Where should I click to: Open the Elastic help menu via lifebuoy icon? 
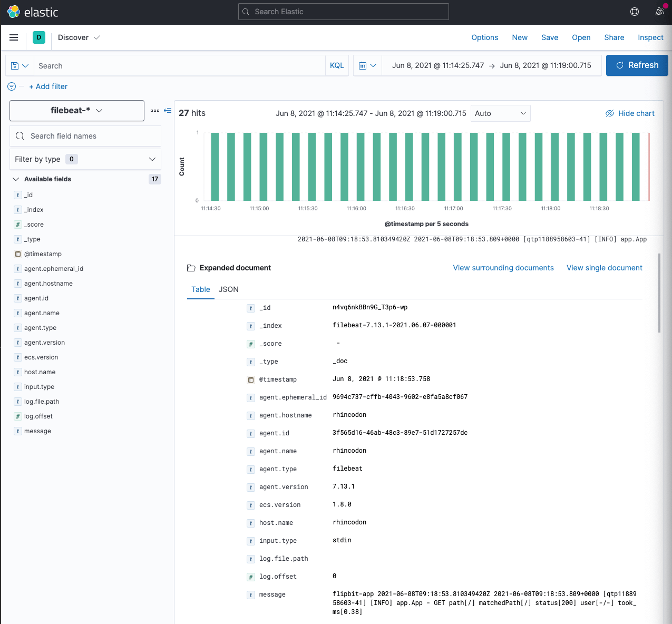[634, 11]
